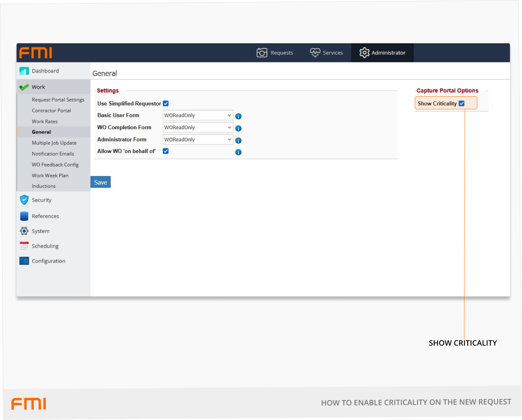Switch to the Requests tab
Image resolution: width=522 pixels, height=420 pixels.
(275, 53)
